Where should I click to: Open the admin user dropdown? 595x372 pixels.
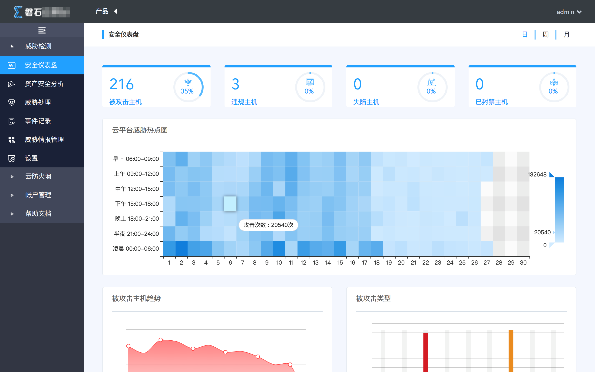[569, 12]
